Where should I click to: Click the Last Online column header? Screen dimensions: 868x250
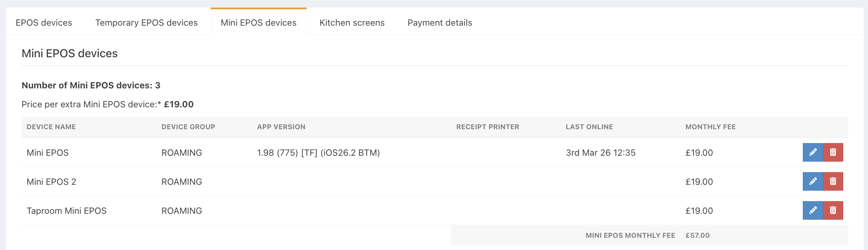[x=589, y=127]
